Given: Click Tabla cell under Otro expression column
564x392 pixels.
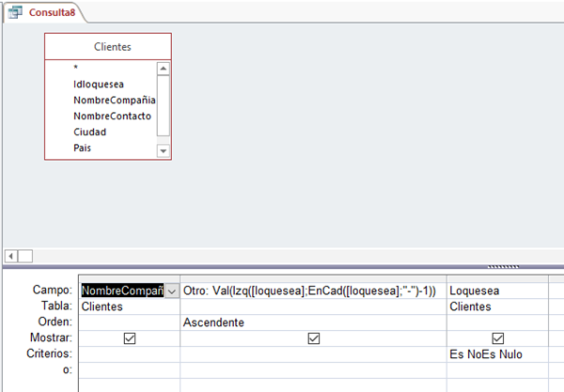Looking at the screenshot, I should coord(313,306).
